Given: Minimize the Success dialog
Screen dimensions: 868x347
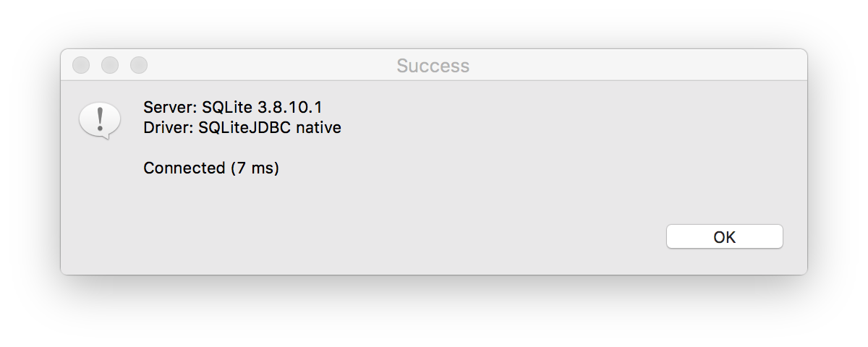Looking at the screenshot, I should point(110,65).
